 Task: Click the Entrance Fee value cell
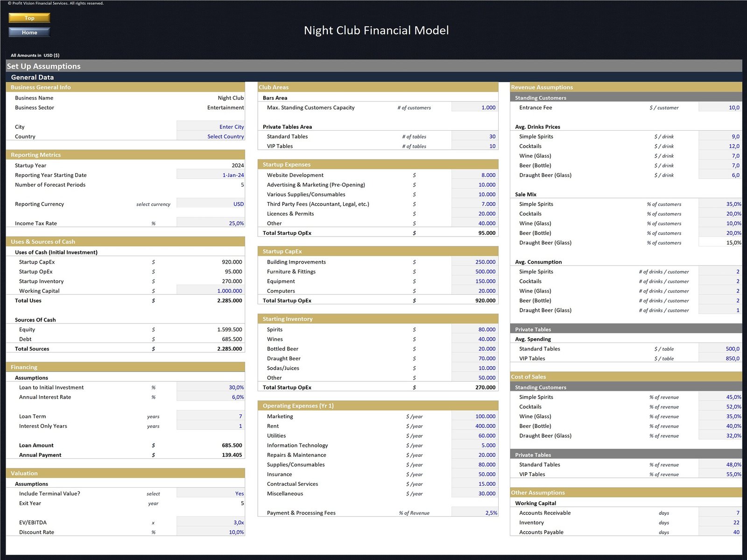(x=720, y=108)
